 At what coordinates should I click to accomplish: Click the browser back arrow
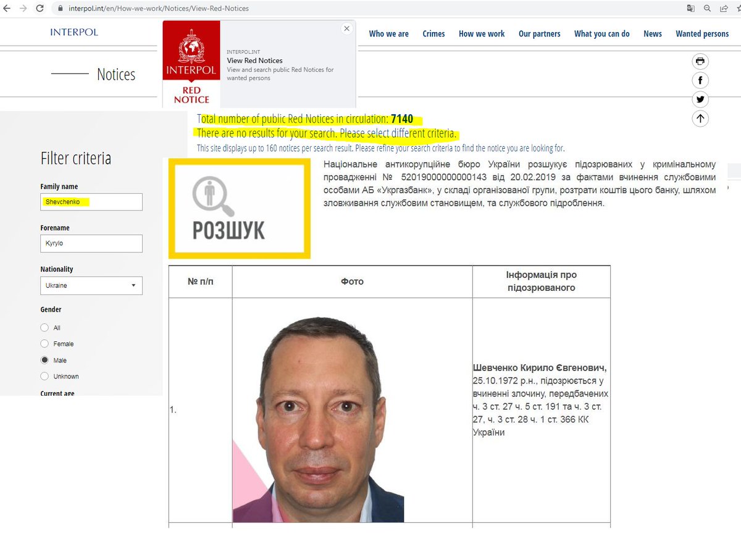coord(7,9)
